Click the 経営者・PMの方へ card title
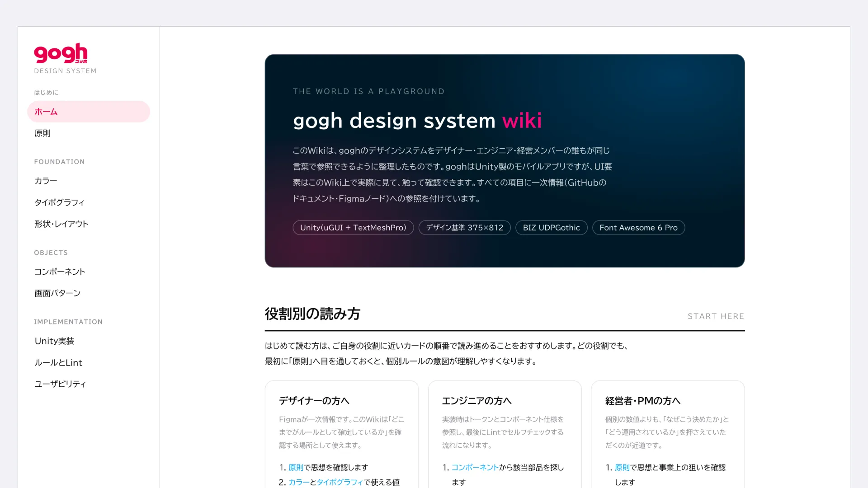Screen dimensions: 868x488 click(643, 401)
